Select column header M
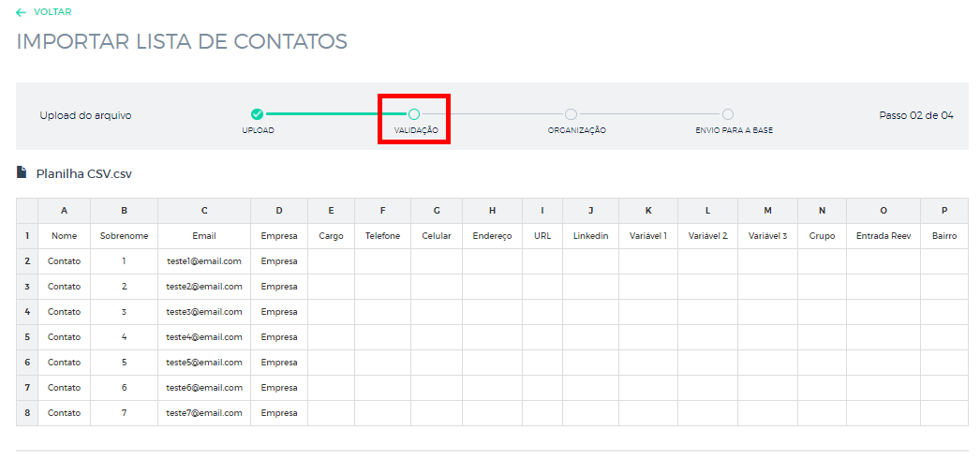This screenshot has height=460, width=980. [x=767, y=211]
